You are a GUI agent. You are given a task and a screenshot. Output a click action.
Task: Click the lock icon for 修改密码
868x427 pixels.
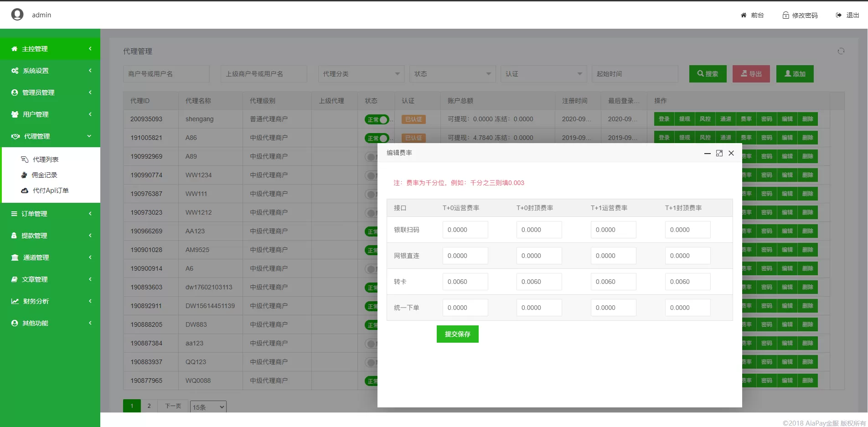785,15
